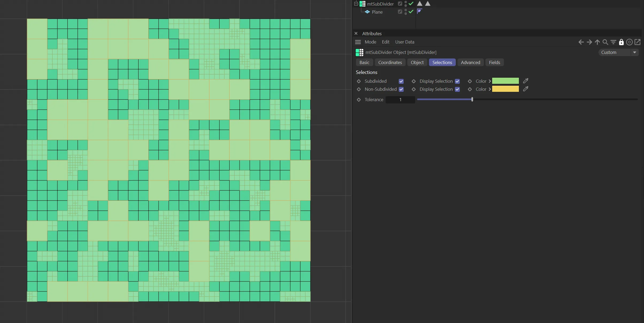Toggle the mtSubDivider enable checkmark

coord(411,4)
